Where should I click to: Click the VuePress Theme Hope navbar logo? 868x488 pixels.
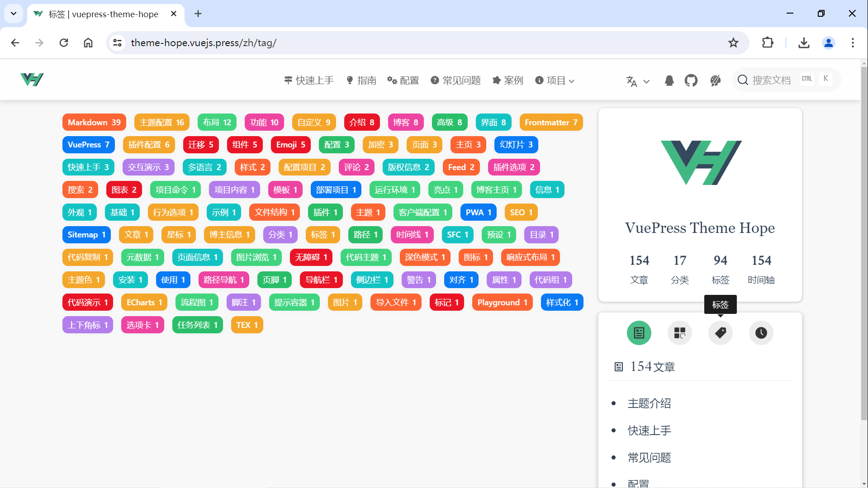point(32,80)
